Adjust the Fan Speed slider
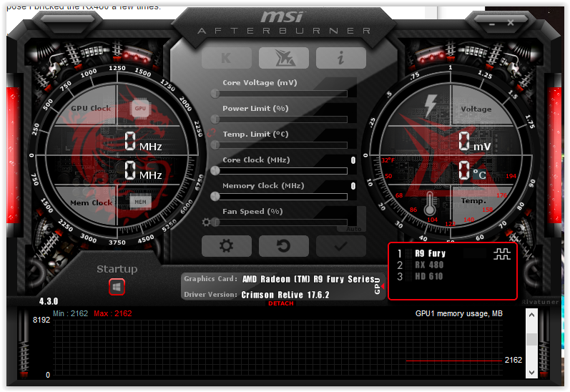570x392 pixels. point(280,222)
